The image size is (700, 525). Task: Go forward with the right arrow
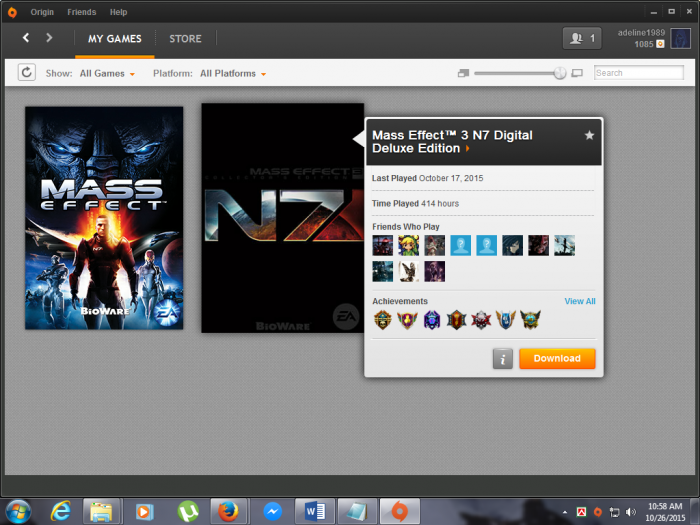pyautogui.click(x=49, y=38)
